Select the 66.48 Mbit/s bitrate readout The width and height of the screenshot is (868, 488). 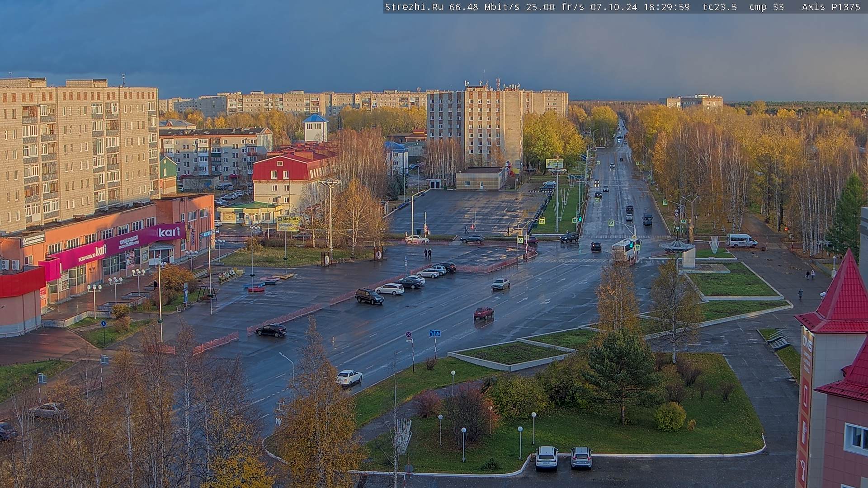pos(484,7)
